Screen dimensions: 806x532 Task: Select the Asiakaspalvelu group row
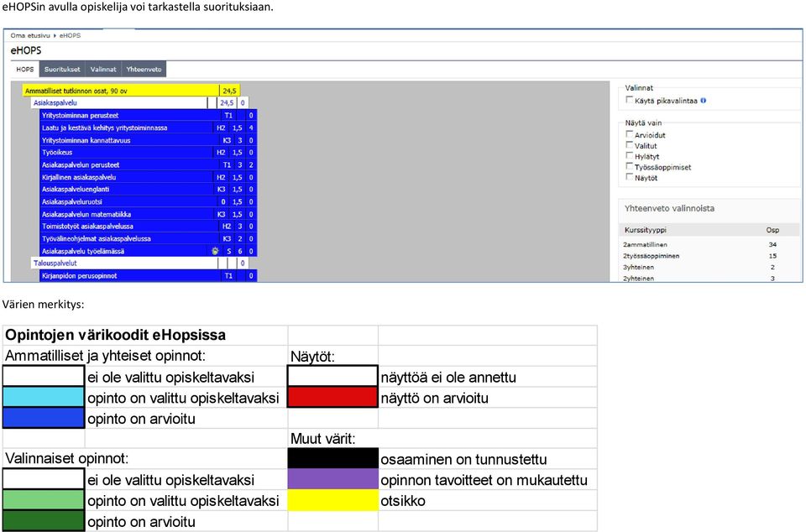coord(140,102)
